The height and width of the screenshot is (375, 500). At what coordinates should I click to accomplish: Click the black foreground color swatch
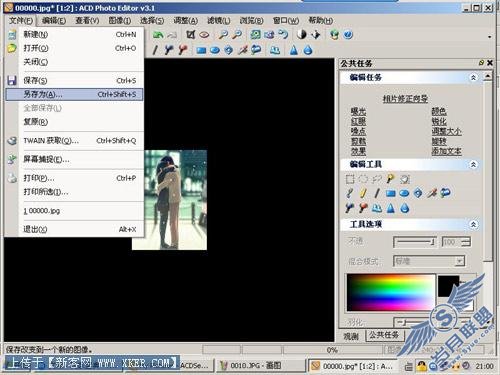pyautogui.click(x=448, y=286)
